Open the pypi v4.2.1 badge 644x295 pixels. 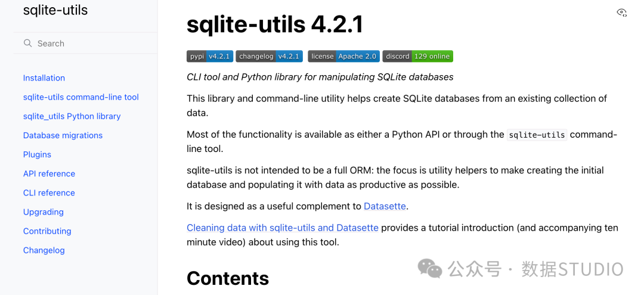click(x=210, y=56)
